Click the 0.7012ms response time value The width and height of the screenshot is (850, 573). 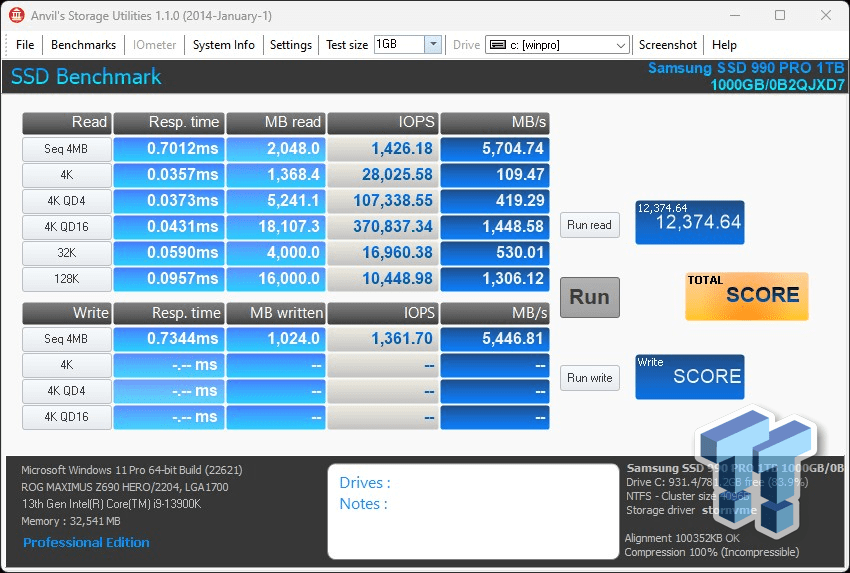point(169,149)
